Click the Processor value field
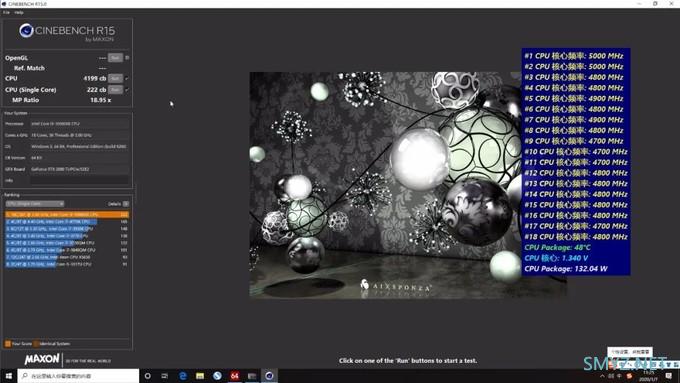The width and height of the screenshot is (680, 383). (79, 124)
